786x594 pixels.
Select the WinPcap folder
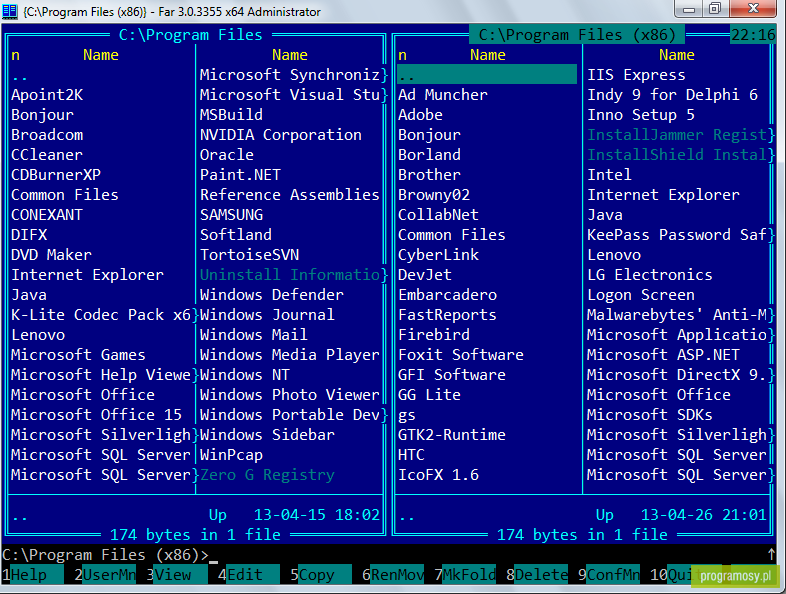click(231, 455)
